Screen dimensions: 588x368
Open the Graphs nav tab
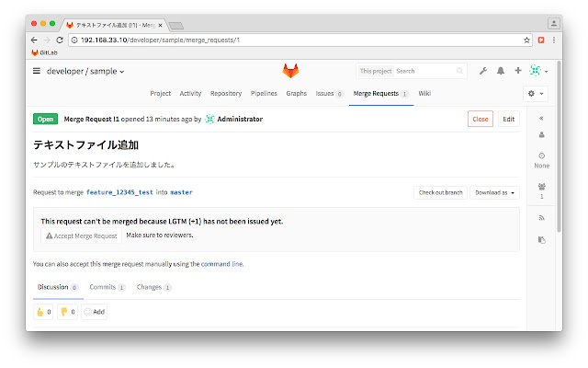296,94
